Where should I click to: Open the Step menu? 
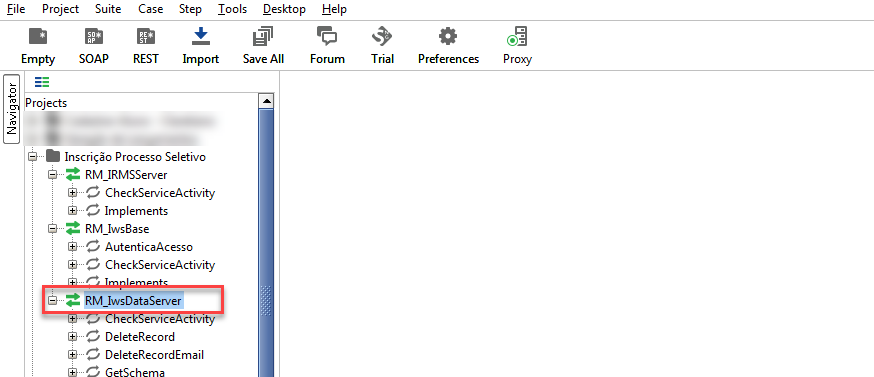[x=191, y=9]
